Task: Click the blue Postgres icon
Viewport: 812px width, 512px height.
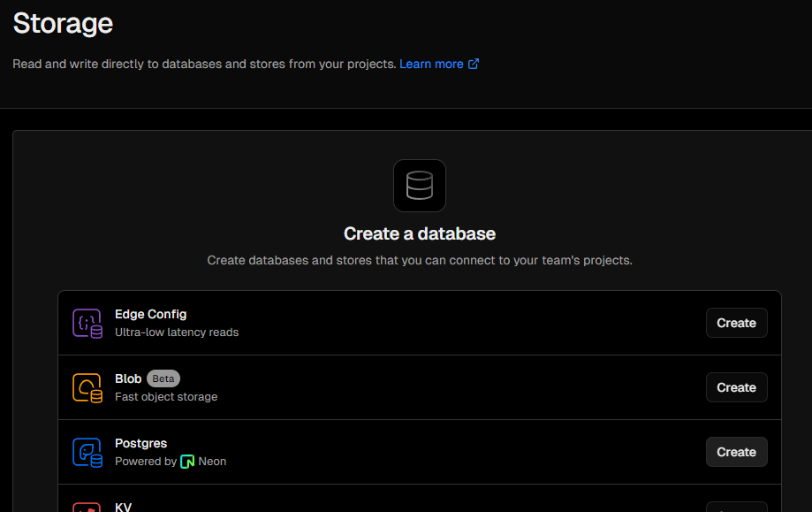Action: point(87,453)
